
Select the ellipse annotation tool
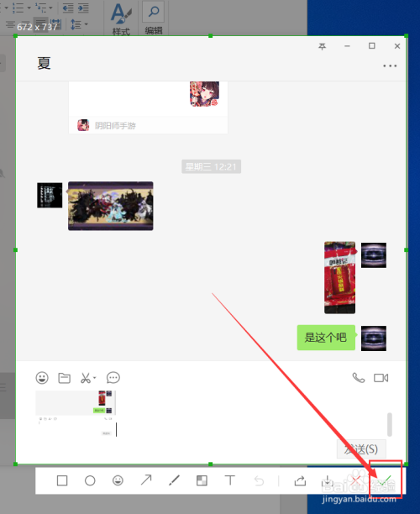pos(90,480)
